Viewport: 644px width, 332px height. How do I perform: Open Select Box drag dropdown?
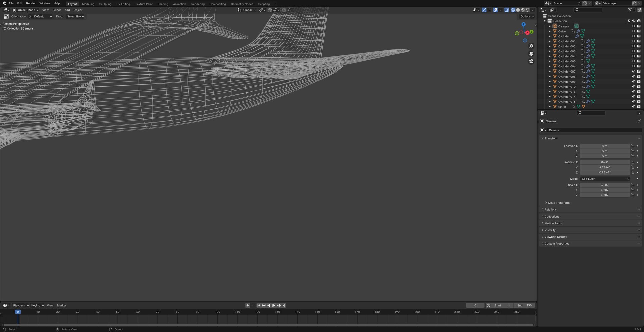point(75,16)
